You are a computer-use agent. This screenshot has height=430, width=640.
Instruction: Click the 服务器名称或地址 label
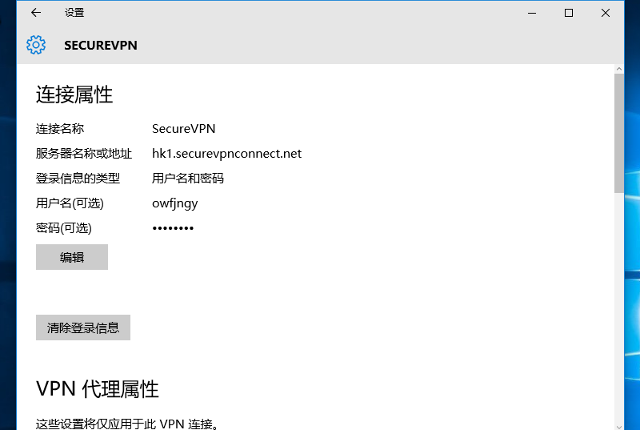(84, 154)
